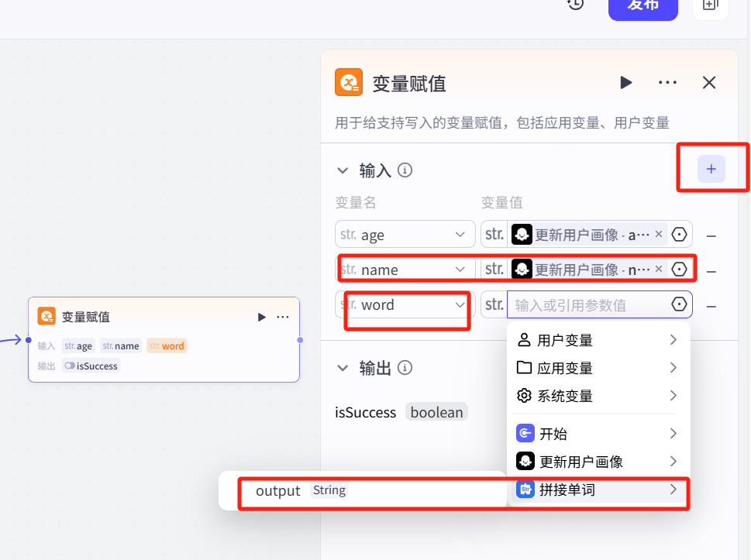Click the str.name tag on canvas node
Viewport: 751px width, 560px height.
[121, 345]
